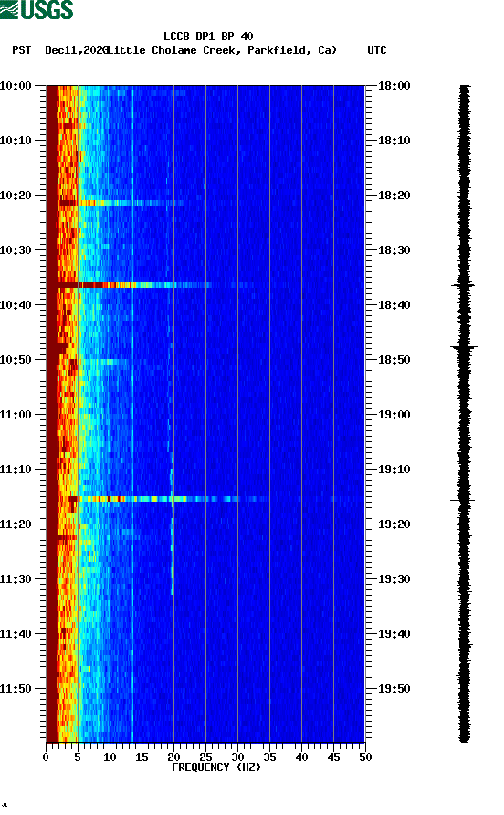
Task: Click the waveform spike near 18:48 UTC
Action: coord(464,346)
